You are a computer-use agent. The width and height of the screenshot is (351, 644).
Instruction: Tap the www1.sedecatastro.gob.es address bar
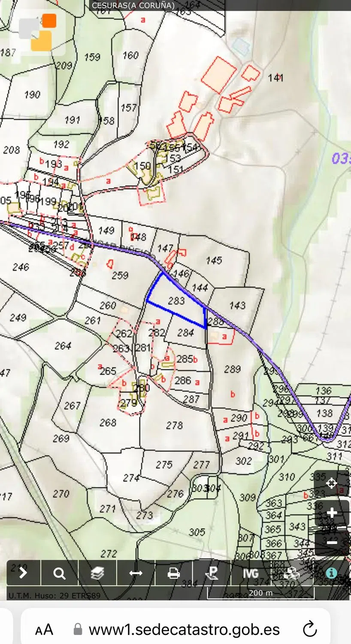[x=184, y=630]
